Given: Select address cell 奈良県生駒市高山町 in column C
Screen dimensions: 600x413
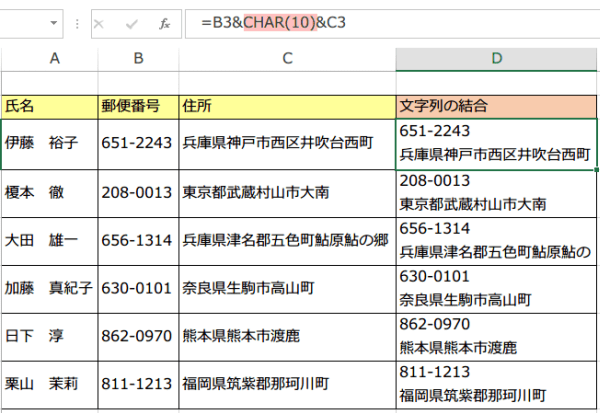Looking at the screenshot, I should [287, 289].
